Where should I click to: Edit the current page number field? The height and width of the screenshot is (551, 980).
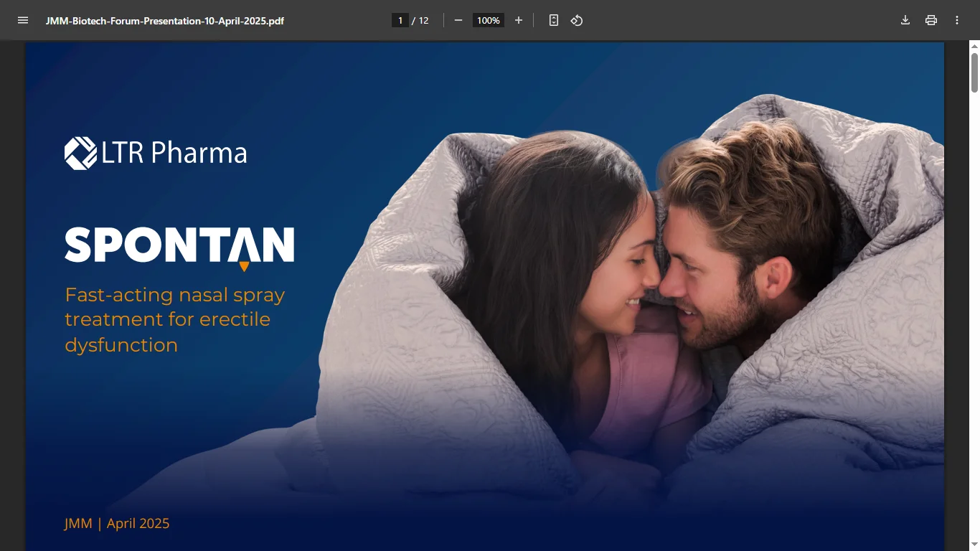pyautogui.click(x=400, y=20)
